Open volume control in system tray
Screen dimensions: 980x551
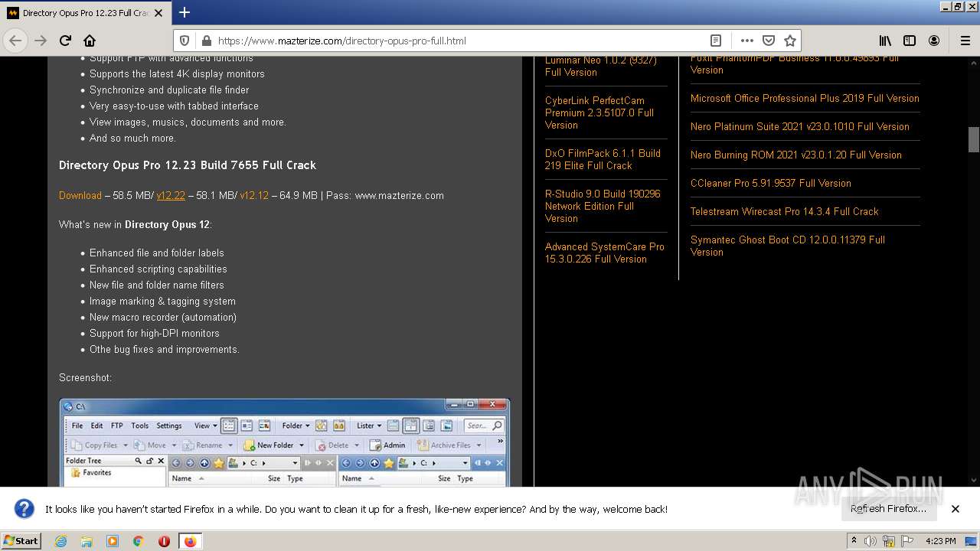coord(871,541)
